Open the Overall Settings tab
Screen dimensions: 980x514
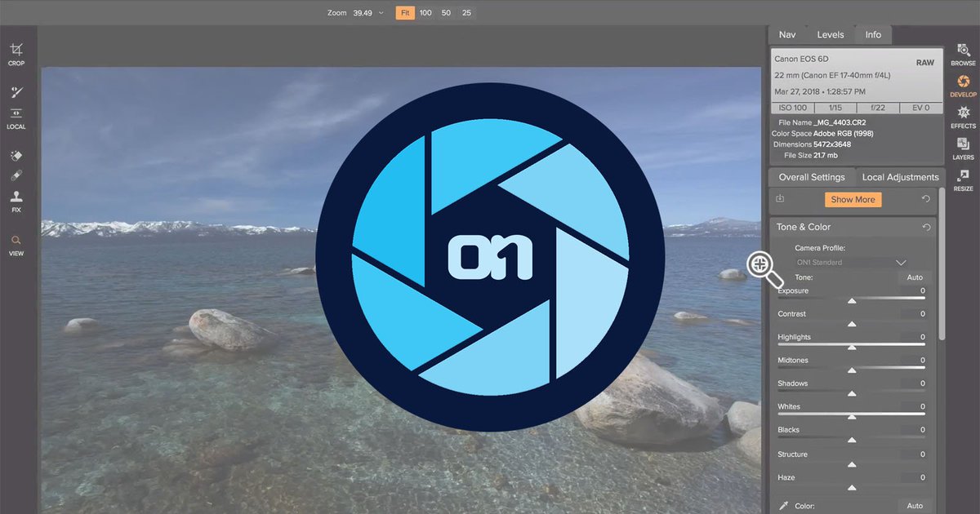tap(812, 177)
